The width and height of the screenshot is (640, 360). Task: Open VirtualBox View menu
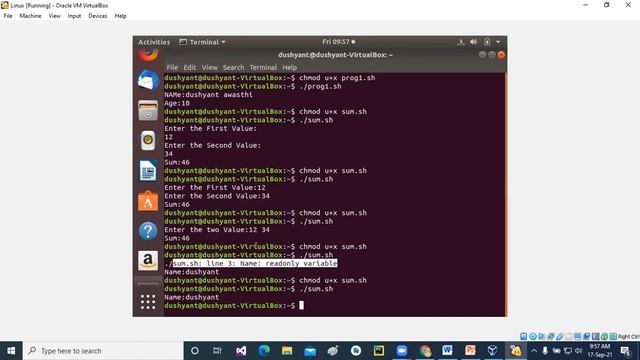pyautogui.click(x=54, y=16)
